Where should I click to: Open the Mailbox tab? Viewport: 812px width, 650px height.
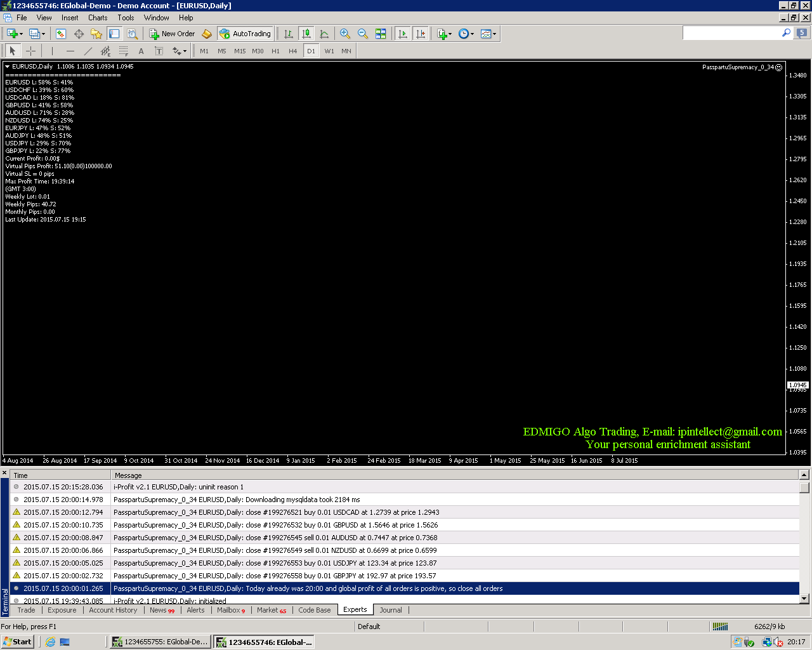click(x=231, y=610)
